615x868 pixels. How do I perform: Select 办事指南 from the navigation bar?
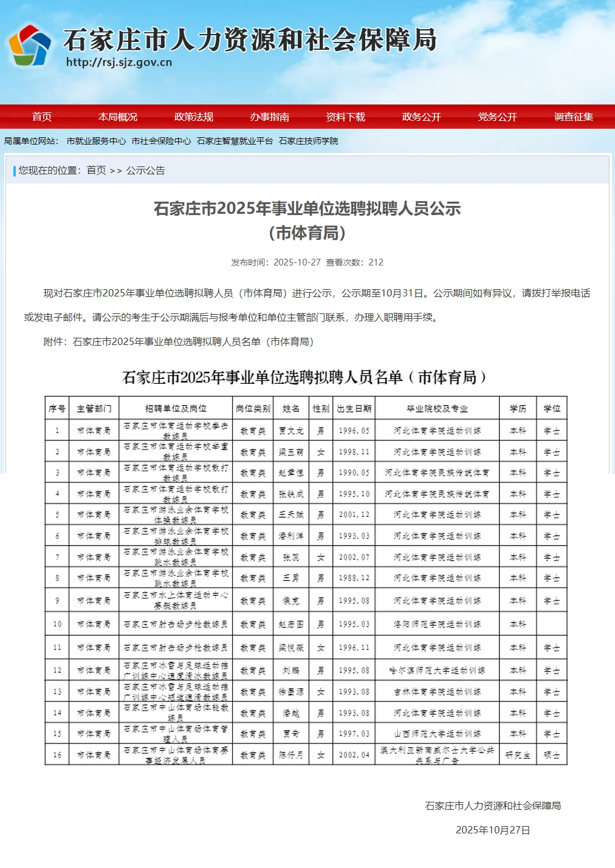pos(269,118)
